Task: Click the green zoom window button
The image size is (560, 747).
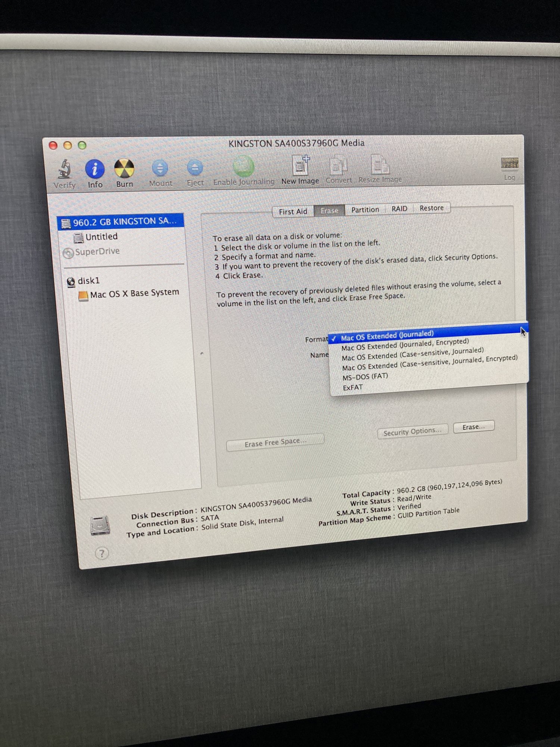Action: pyautogui.click(x=82, y=145)
